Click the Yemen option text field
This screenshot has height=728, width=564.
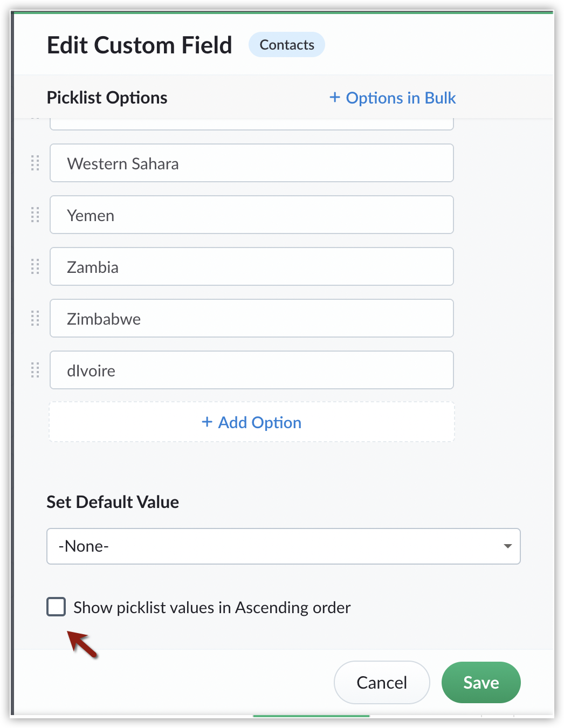coord(251,215)
